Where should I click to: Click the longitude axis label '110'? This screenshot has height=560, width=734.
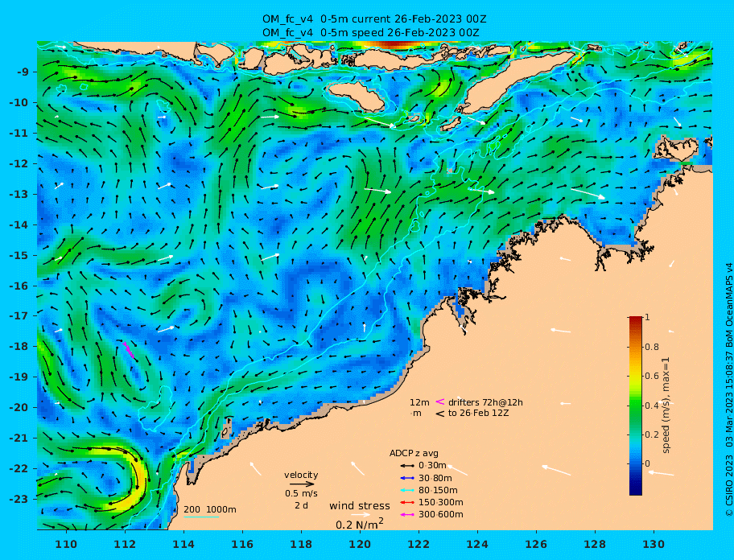click(66, 544)
